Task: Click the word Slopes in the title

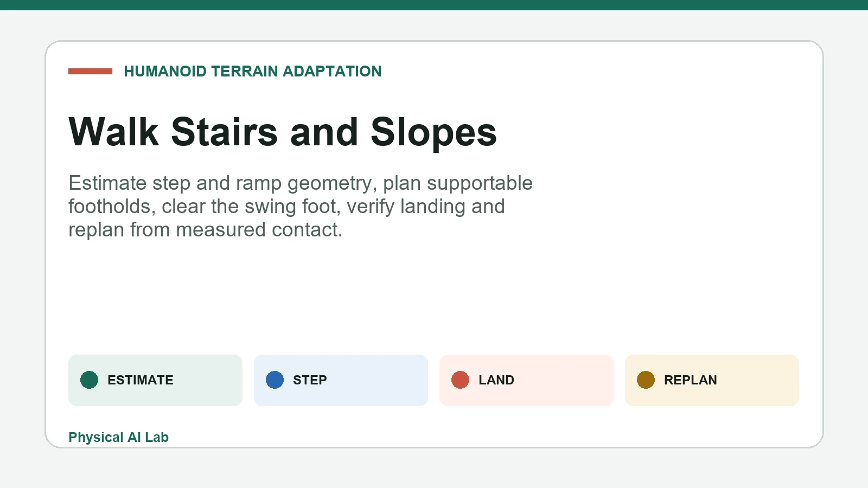Action: pos(433,132)
